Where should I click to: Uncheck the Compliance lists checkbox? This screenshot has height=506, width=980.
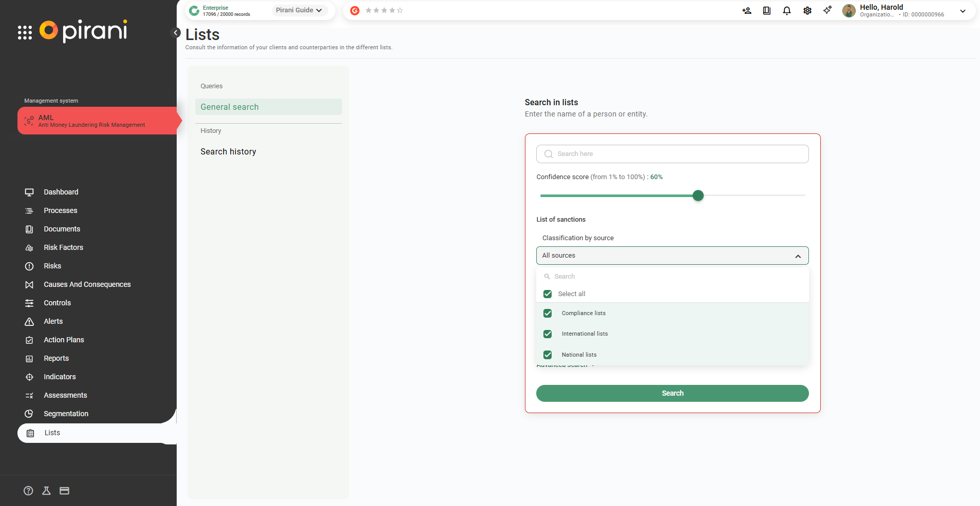pyautogui.click(x=548, y=313)
